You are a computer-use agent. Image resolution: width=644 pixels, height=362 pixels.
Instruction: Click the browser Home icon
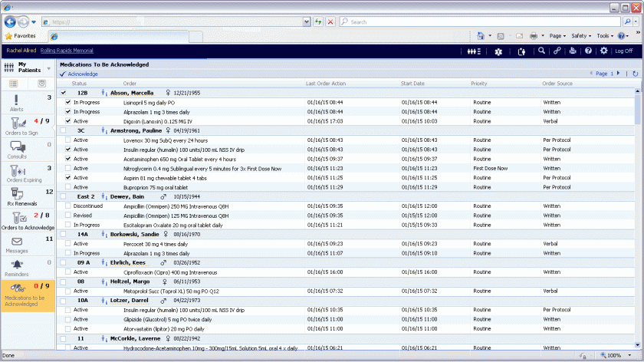(x=481, y=36)
